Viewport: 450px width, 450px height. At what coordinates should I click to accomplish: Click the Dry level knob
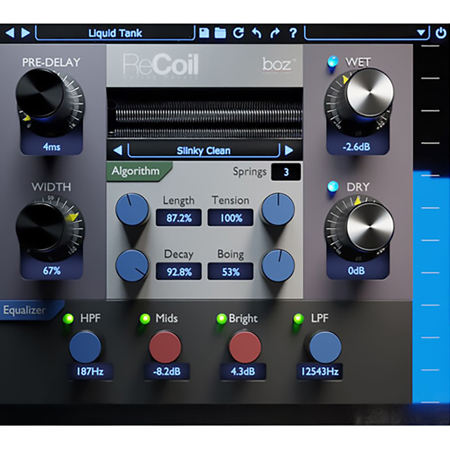click(369, 227)
